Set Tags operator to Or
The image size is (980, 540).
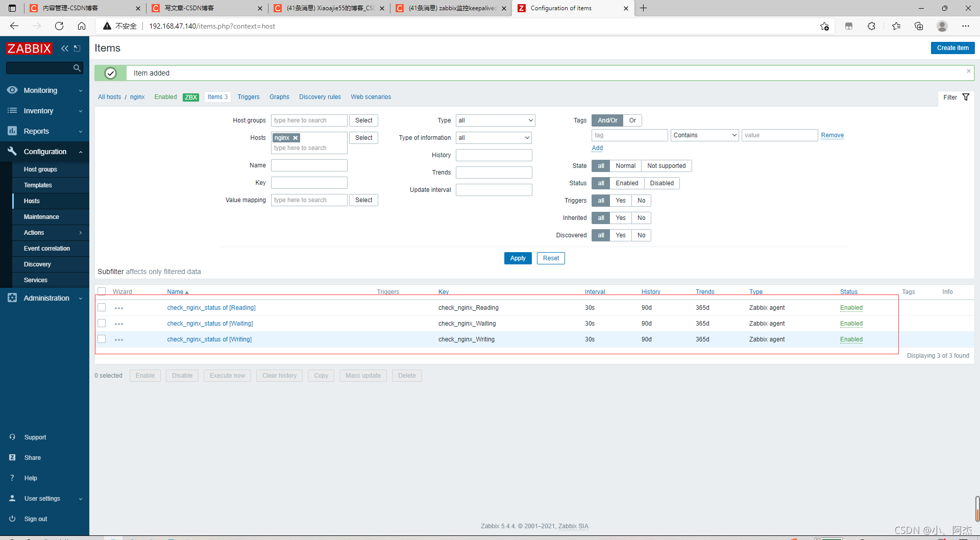632,120
